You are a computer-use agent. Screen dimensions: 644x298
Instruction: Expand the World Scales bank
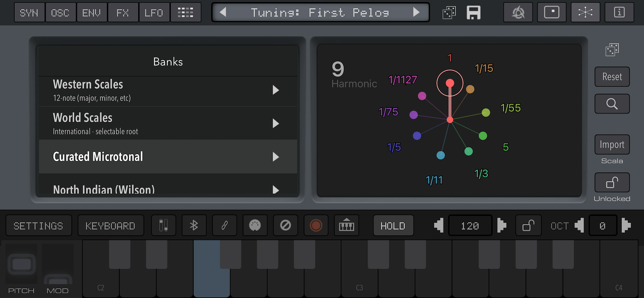(x=168, y=123)
